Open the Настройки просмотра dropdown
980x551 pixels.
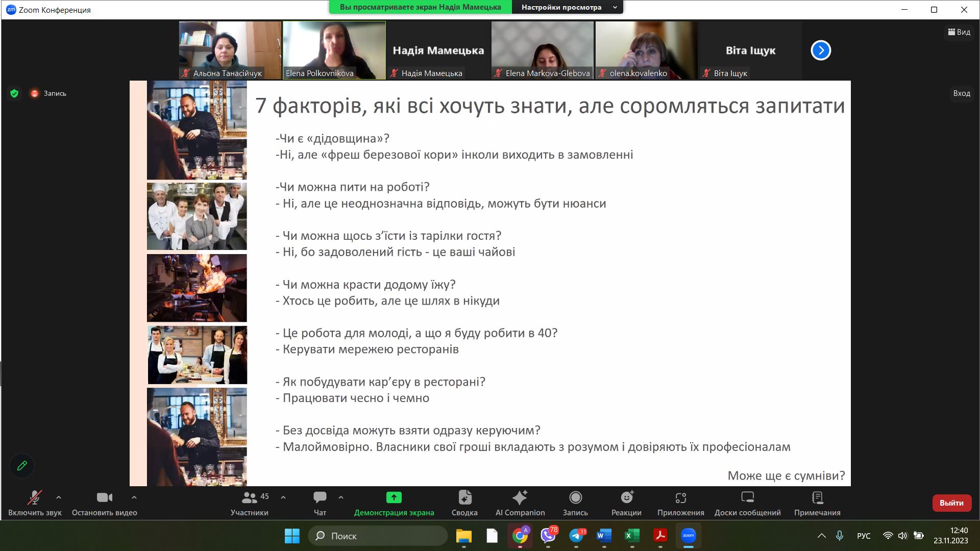568,7
